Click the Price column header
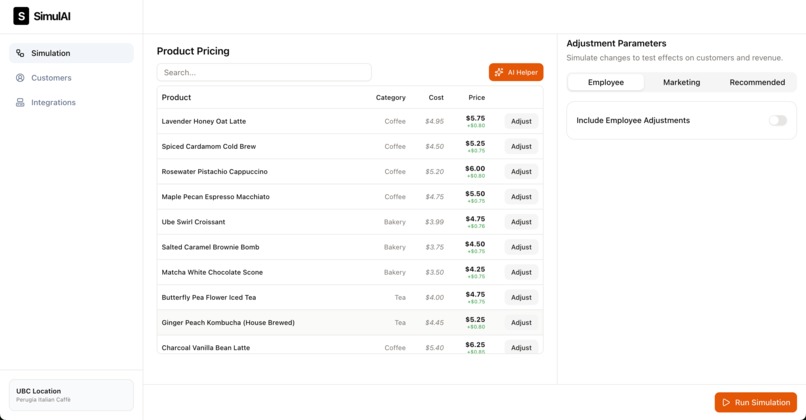 (x=477, y=98)
